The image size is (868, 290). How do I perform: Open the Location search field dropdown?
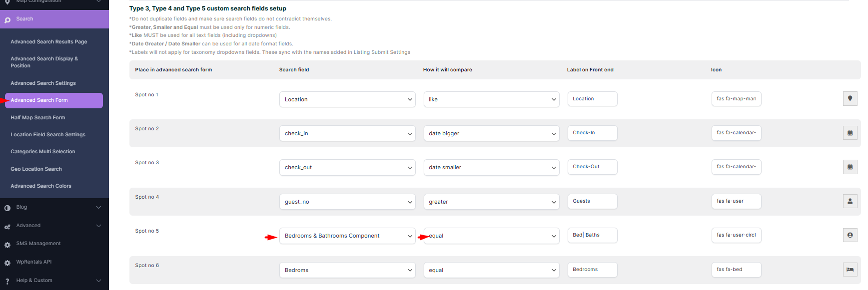point(347,99)
